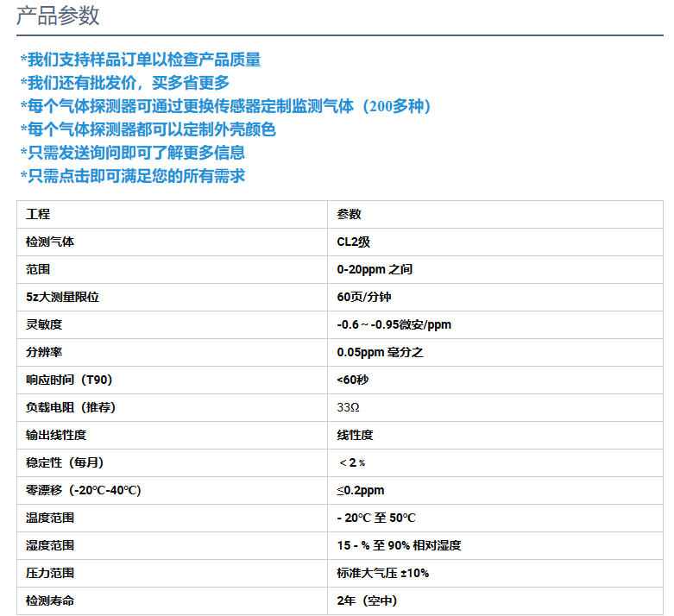This screenshot has height=616, width=674.
Task: Click the 定制外壳颜色 promotional line
Action: 148,129
